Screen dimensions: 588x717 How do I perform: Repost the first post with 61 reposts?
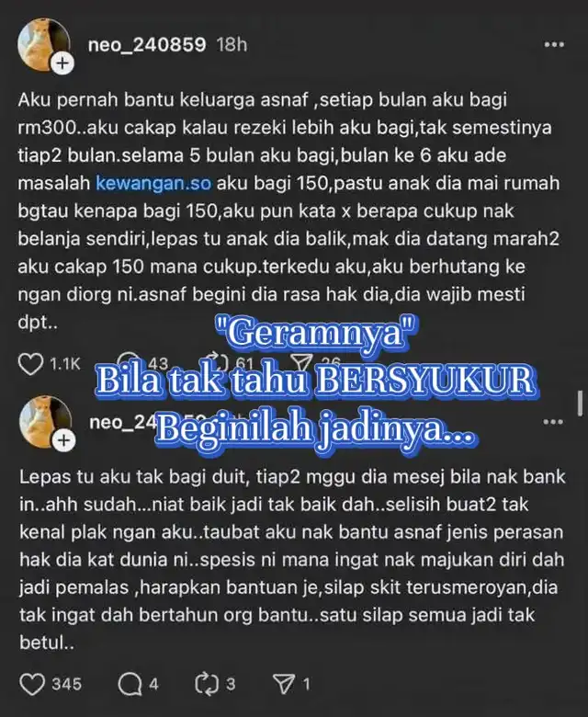pyautogui.click(x=217, y=361)
